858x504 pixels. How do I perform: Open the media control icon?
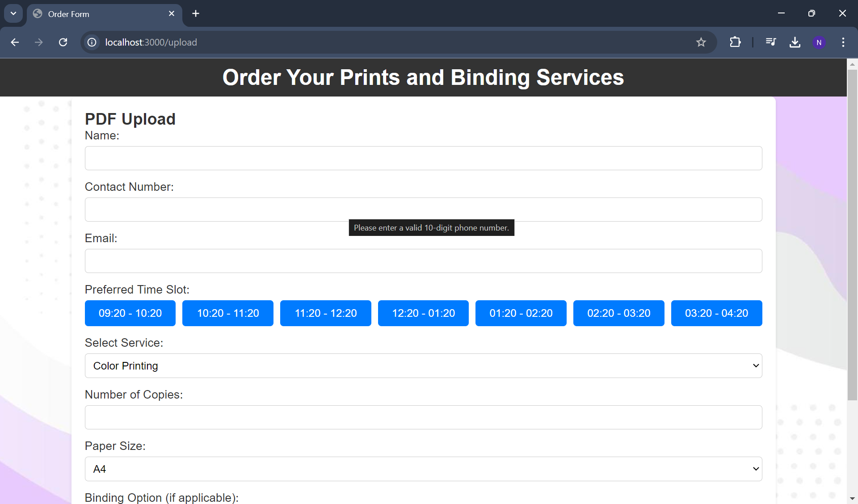[x=771, y=42]
